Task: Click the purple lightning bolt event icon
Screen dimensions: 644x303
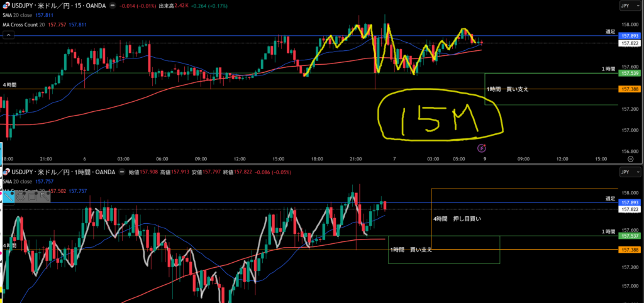Action: 481,148
